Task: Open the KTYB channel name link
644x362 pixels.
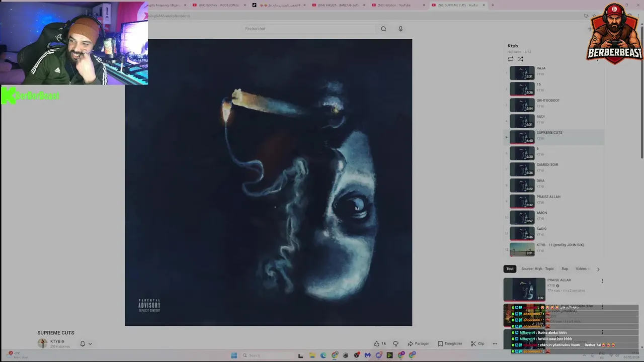Action: coord(55,341)
